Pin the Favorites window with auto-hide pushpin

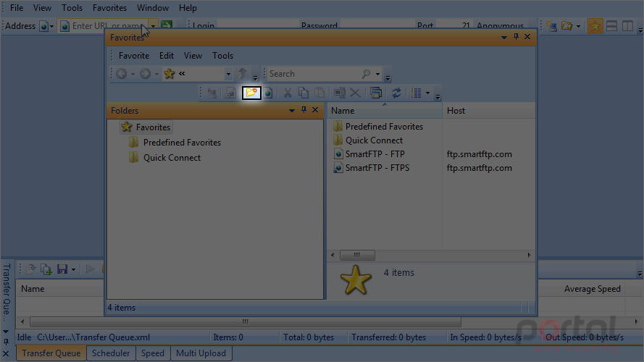tap(517, 37)
